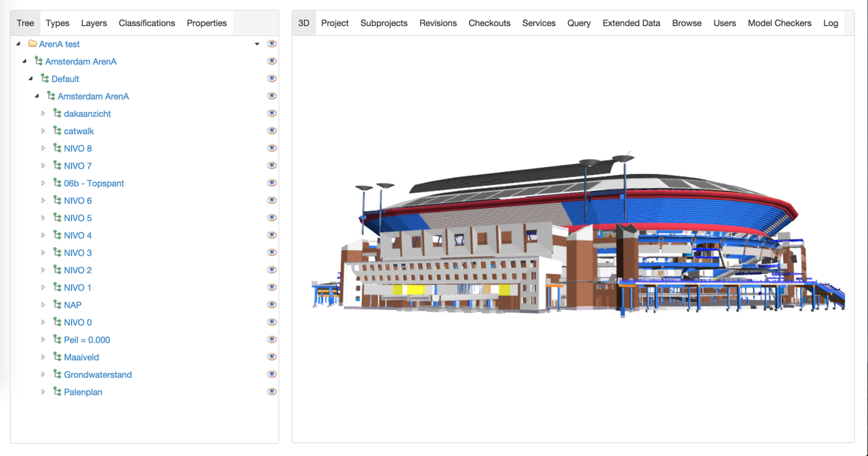Click the stadium model in 3D viewer
Screen dimensions: 868x456
click(x=577, y=235)
